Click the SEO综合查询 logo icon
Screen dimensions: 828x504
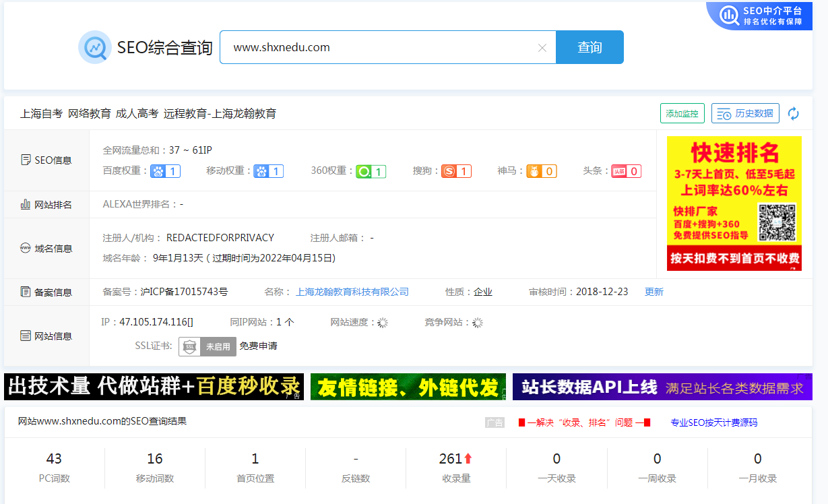pyautogui.click(x=95, y=47)
